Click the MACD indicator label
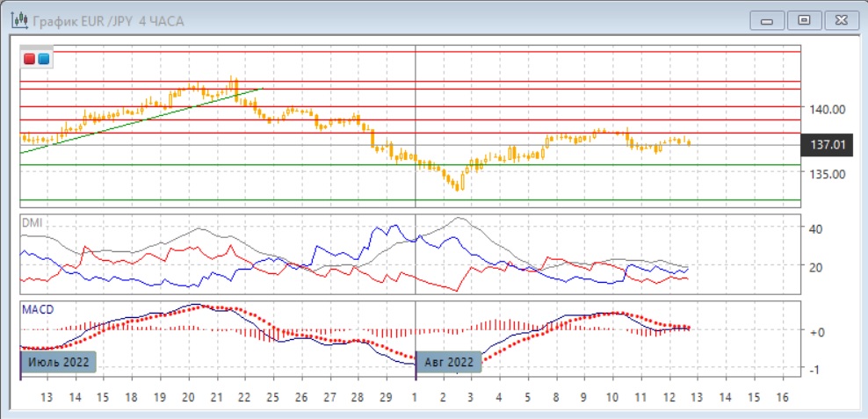This screenshot has height=419, width=868. click(x=37, y=310)
